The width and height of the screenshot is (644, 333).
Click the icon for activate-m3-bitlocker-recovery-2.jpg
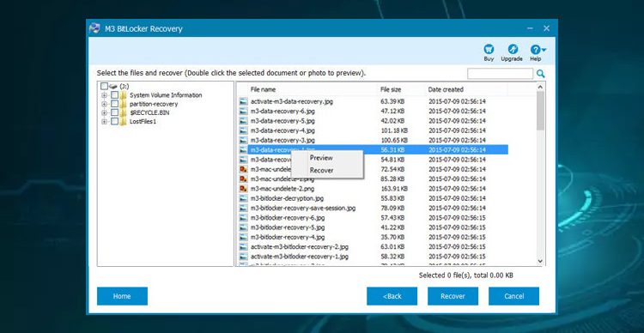tap(244, 247)
